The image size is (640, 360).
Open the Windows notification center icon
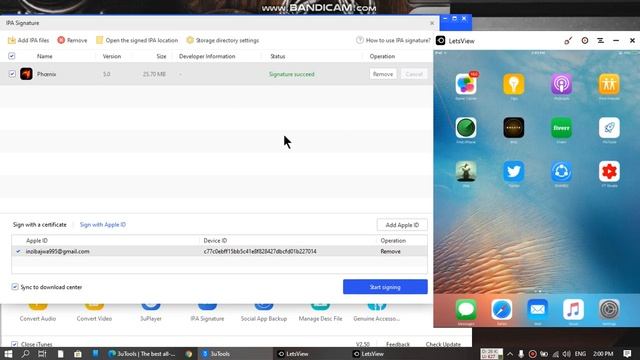[627, 354]
